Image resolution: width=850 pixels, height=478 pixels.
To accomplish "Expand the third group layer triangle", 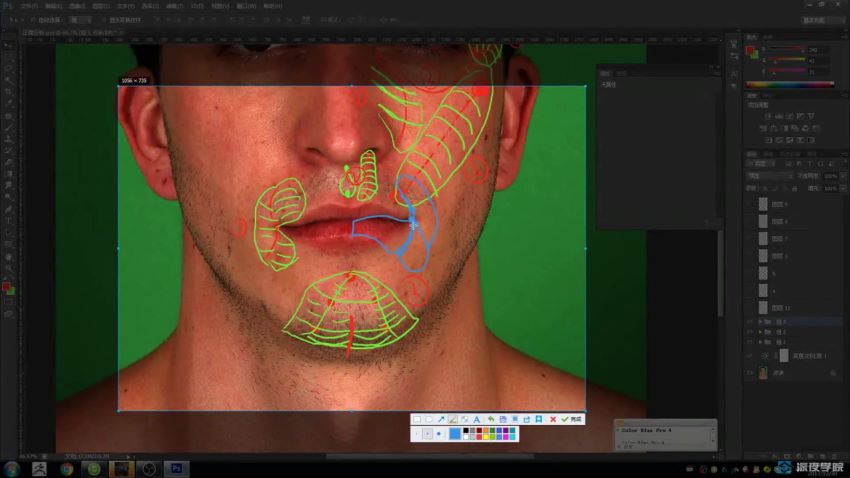I will pyautogui.click(x=760, y=343).
